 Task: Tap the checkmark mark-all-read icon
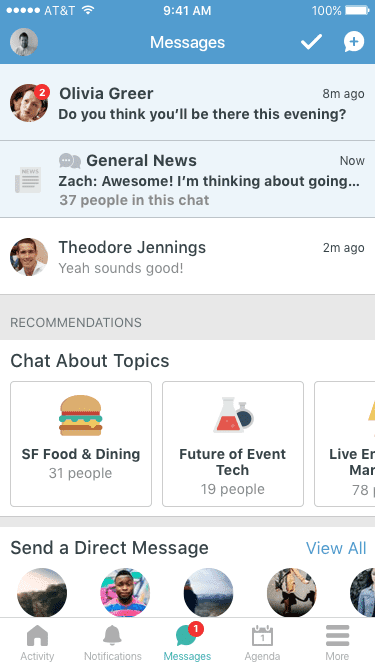point(311,42)
